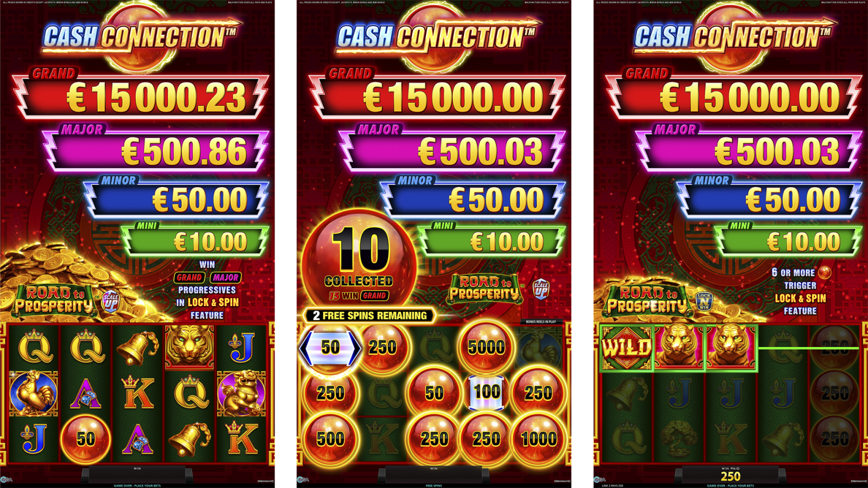Tap the Lock N Win badge
This screenshot has width=868, height=488.
pos(704,301)
